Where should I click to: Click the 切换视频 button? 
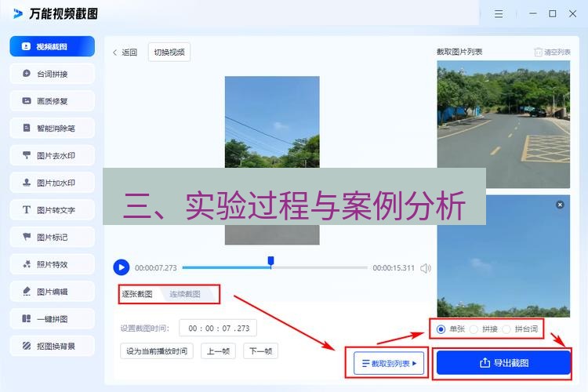pos(169,53)
